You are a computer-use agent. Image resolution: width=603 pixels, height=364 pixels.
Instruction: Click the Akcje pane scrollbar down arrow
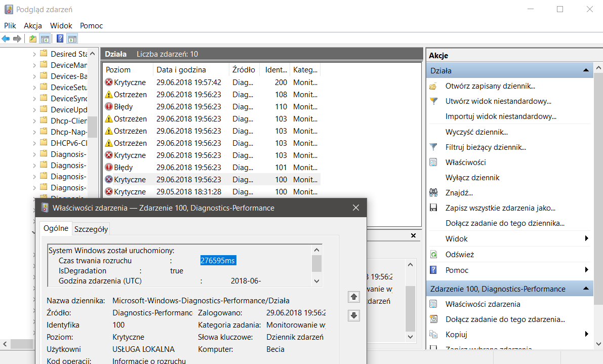[599, 344]
